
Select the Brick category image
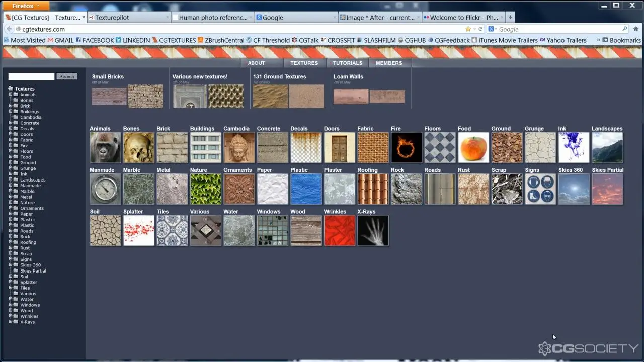click(172, 147)
